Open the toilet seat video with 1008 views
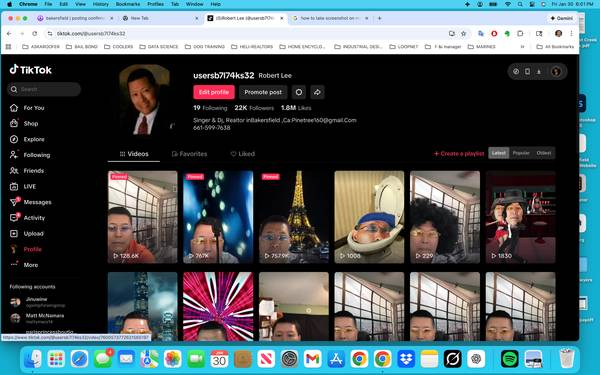Viewport: 600px width, 375px height. [x=369, y=217]
